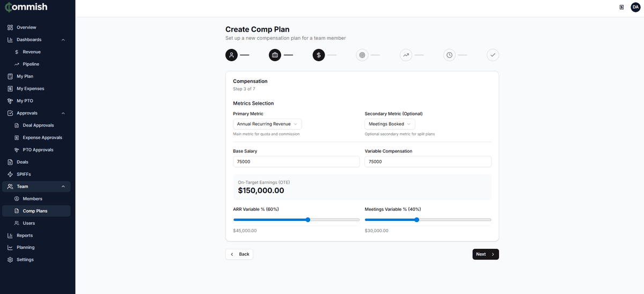
Task: Click the Members person icon
Action: point(17,199)
